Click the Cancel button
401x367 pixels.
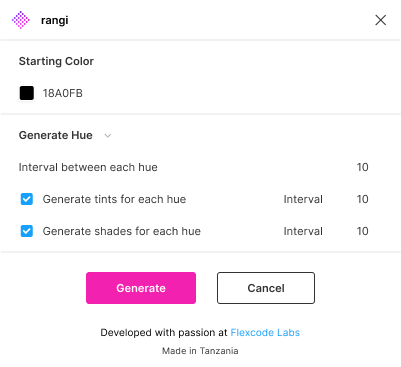click(266, 288)
